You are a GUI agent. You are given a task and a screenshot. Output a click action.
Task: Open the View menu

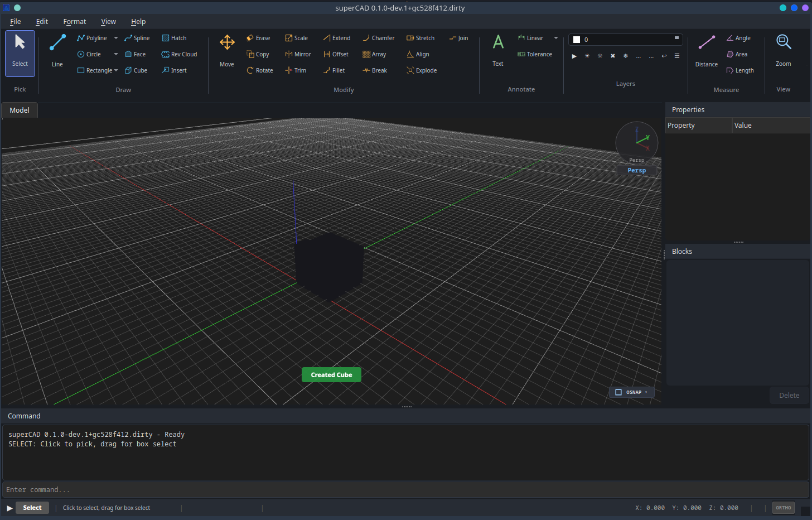pyautogui.click(x=109, y=21)
